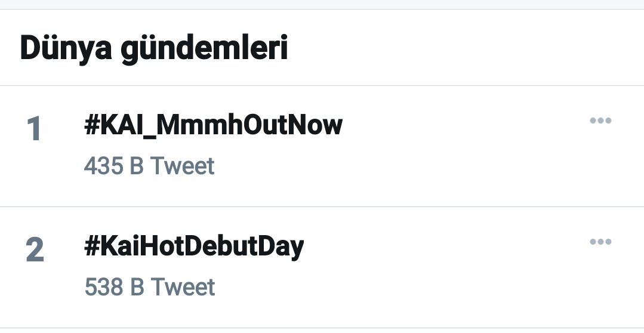Click the three-dot icon in the second trend row

pyautogui.click(x=600, y=242)
